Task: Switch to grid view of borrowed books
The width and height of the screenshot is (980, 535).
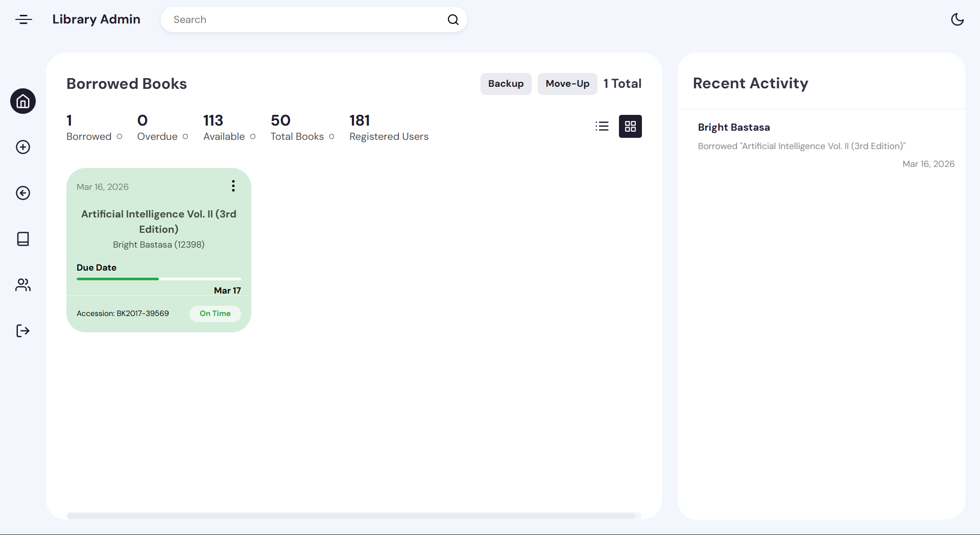Action: point(630,126)
